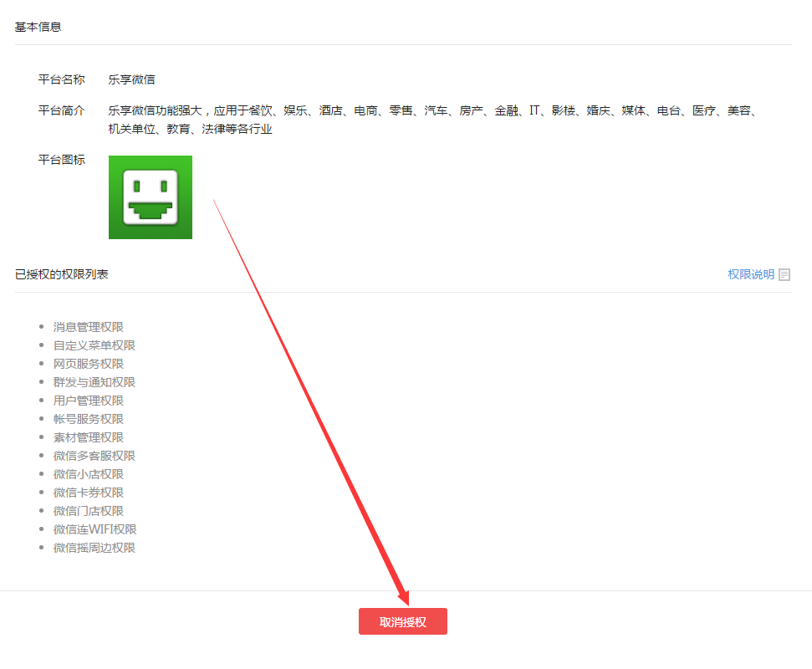Select 微信门店权限 list item
The image size is (812, 669).
pyautogui.click(x=88, y=511)
